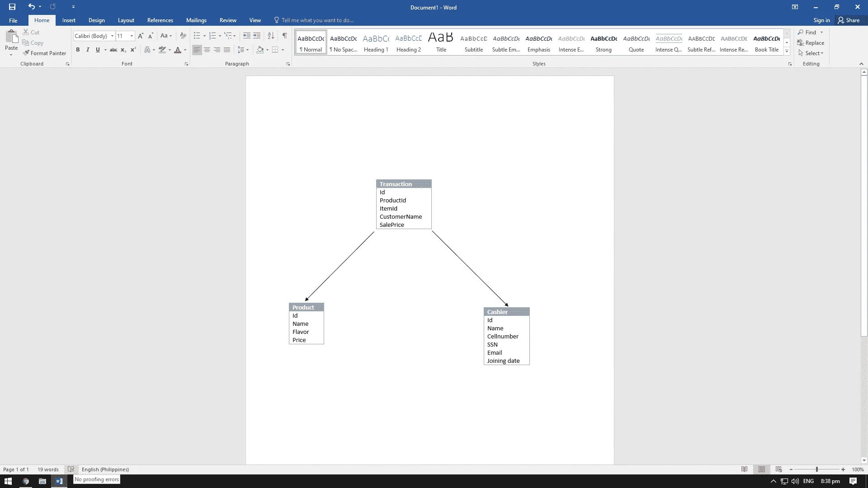Image resolution: width=868 pixels, height=488 pixels.
Task: Click the Zoom In plus button
Action: tap(843, 469)
